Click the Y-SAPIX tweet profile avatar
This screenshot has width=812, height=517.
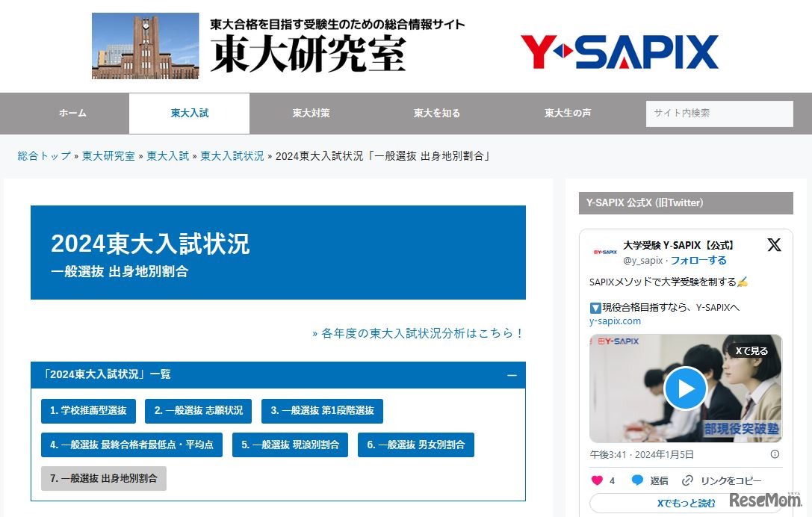pos(605,253)
